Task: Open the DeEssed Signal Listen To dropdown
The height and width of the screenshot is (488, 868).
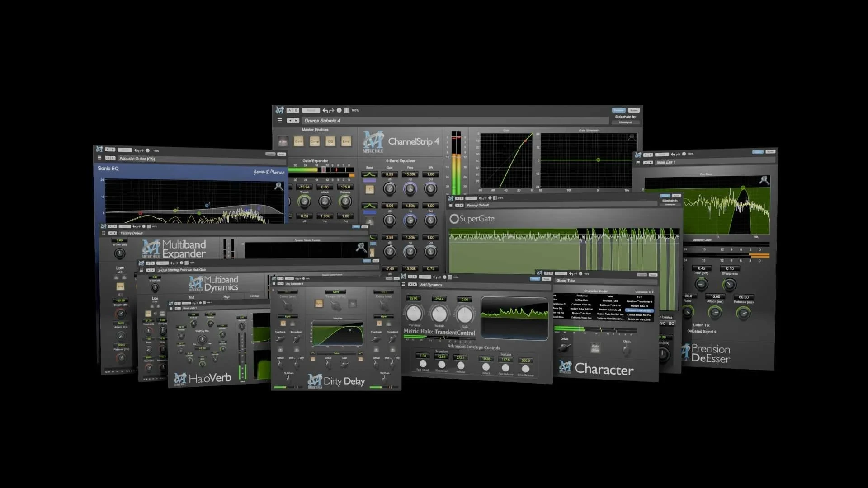Action: click(x=702, y=331)
